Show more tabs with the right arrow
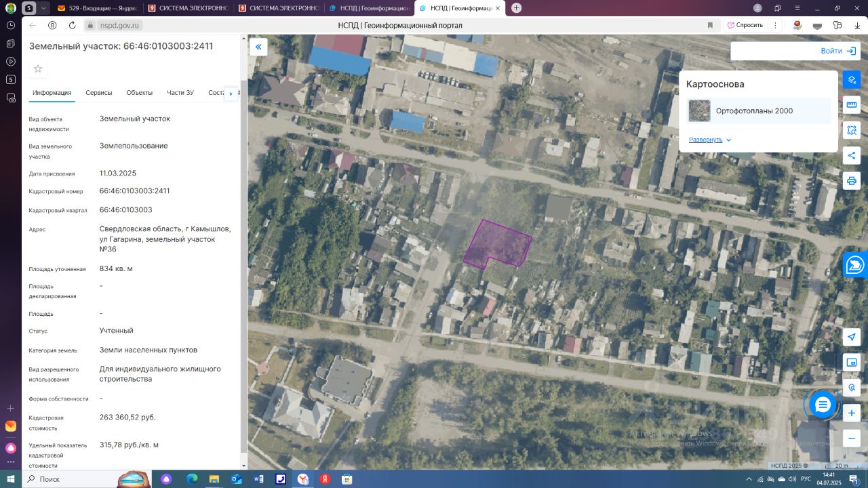 pos(231,94)
